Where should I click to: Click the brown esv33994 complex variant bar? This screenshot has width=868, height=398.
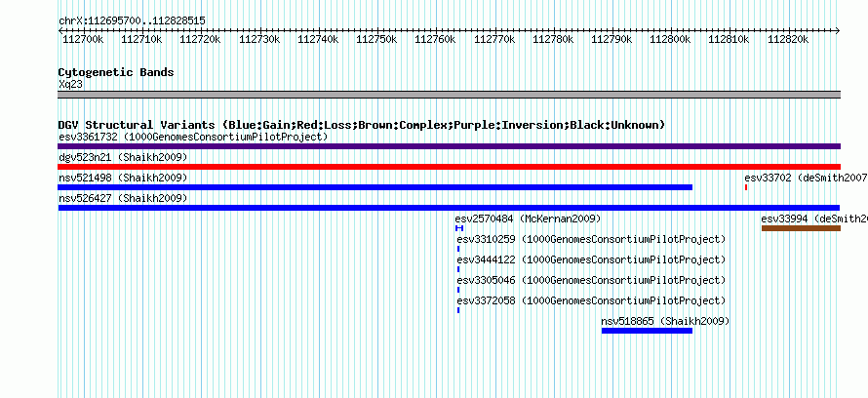pos(801,228)
